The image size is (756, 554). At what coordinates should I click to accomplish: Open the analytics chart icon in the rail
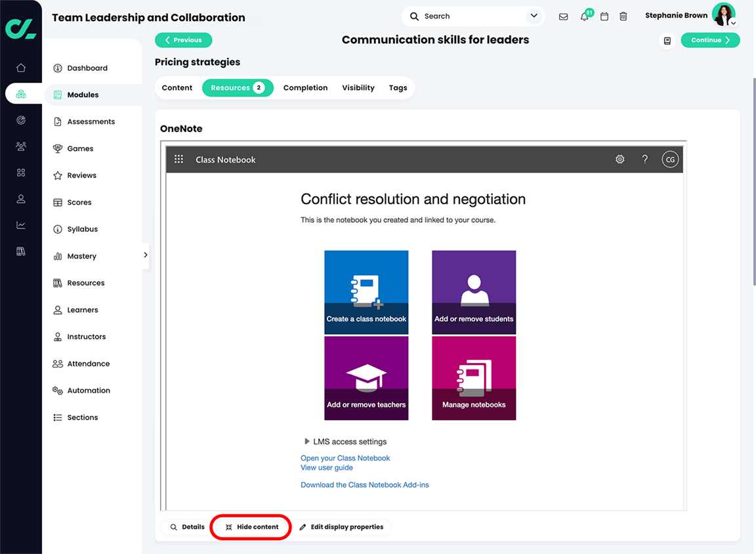21,225
